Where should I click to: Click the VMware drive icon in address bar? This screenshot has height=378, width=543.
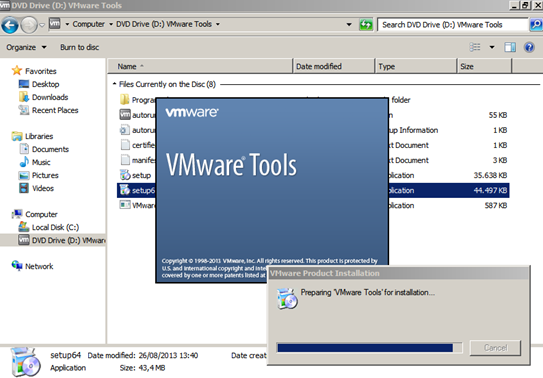pyautogui.click(x=55, y=24)
